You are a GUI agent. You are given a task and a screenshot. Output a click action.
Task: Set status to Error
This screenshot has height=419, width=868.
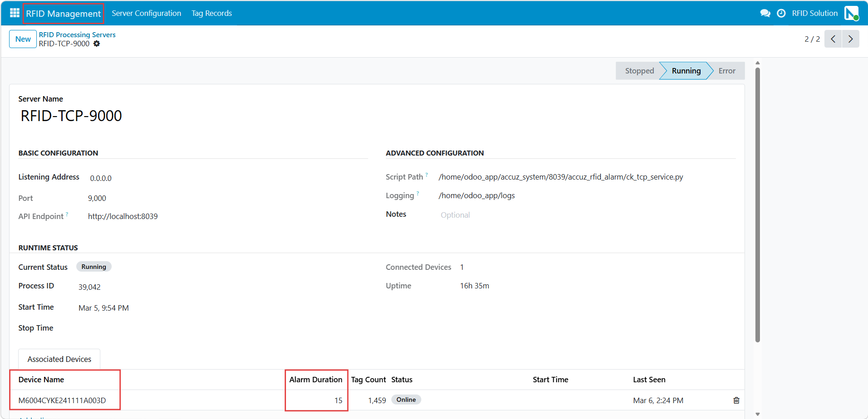(x=727, y=71)
